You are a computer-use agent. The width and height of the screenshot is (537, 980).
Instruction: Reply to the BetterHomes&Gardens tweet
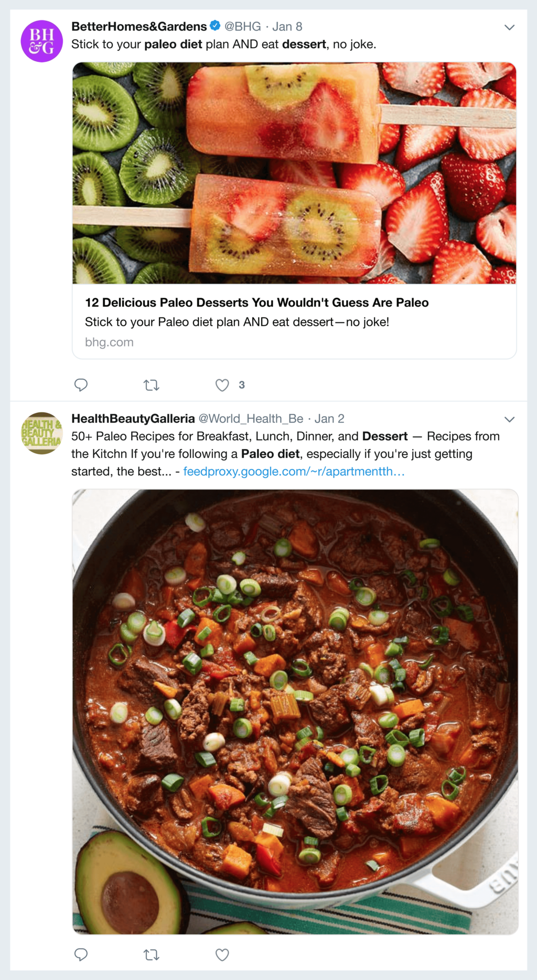[x=81, y=385]
